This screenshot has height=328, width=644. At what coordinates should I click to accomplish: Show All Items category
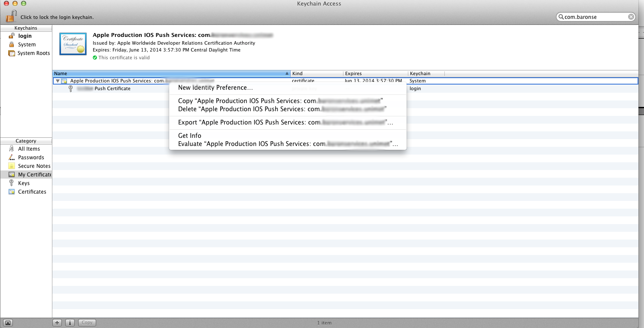coord(29,149)
